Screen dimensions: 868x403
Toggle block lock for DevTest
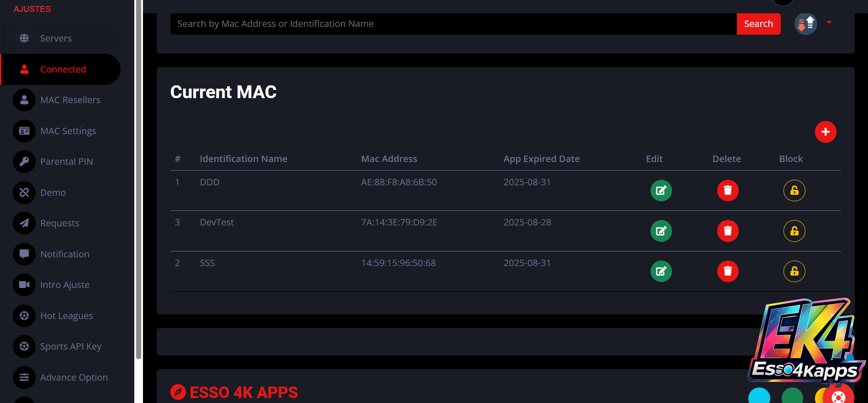pyautogui.click(x=794, y=231)
